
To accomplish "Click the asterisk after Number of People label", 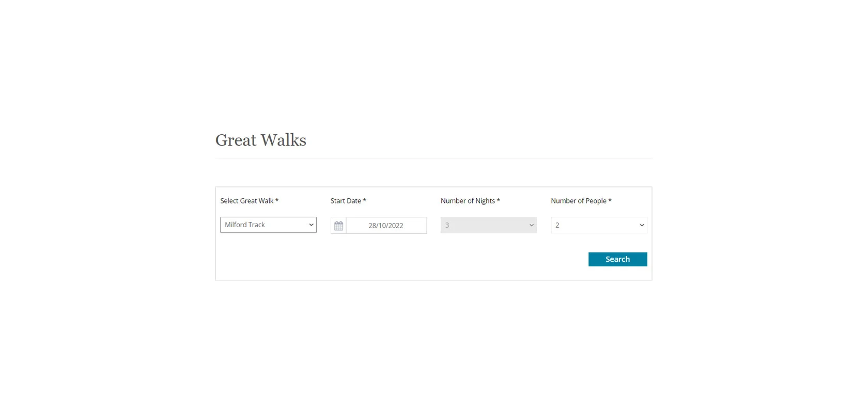I will coord(610,200).
